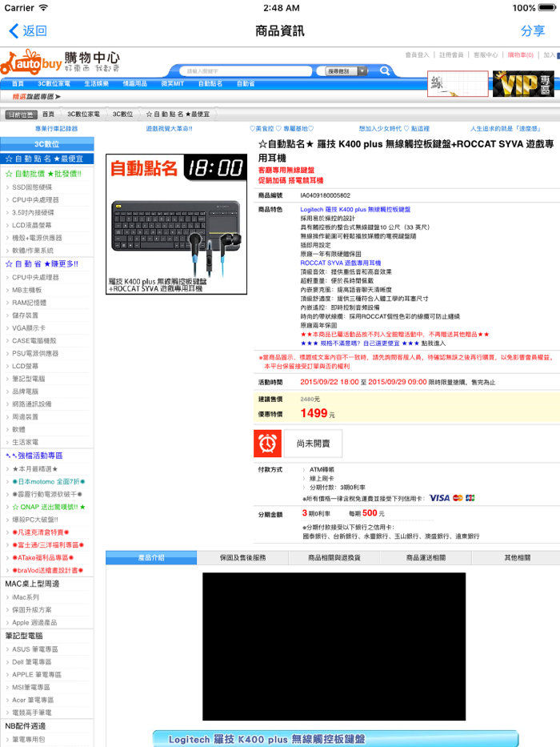Screen dimensions: 560x747
Task: Open ASUS 筆電專區 sidebar item
Action: point(35,649)
